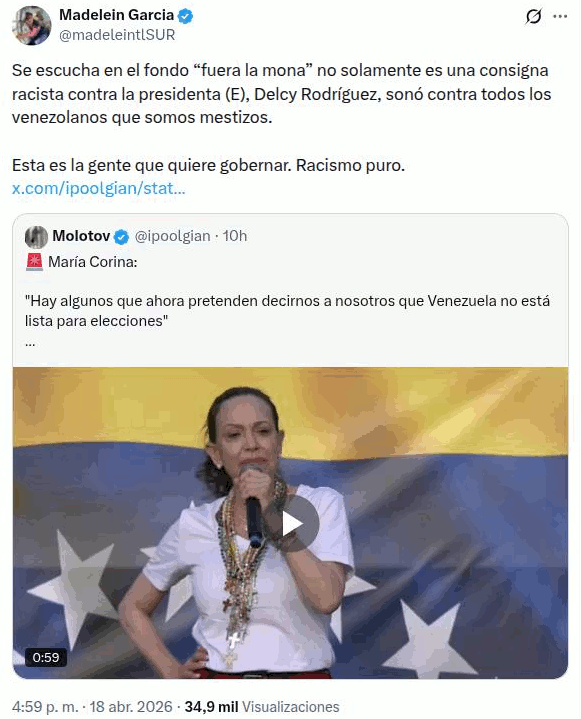
Task: Click the red siren emoji
Action: tap(34, 262)
